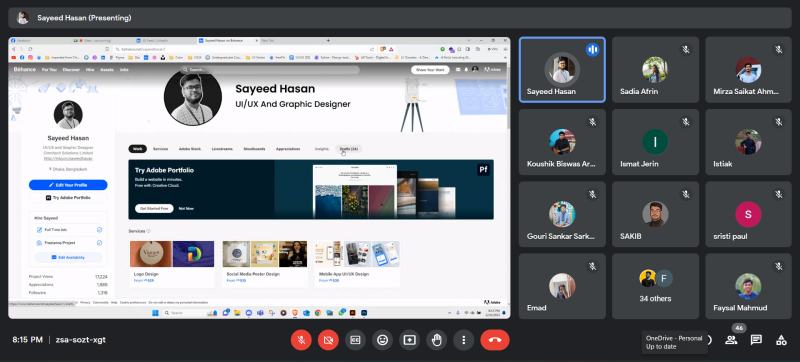Viewport: 800px width, 362px height.
Task: Switch to the Services tab on Behance
Action: (x=161, y=149)
